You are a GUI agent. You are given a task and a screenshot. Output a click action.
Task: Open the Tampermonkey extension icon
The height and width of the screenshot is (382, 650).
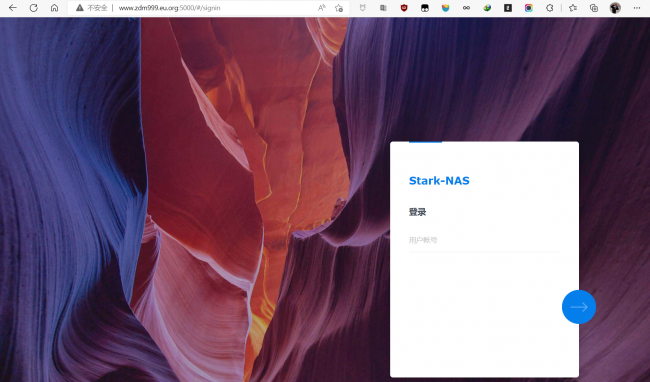pyautogui.click(x=425, y=8)
